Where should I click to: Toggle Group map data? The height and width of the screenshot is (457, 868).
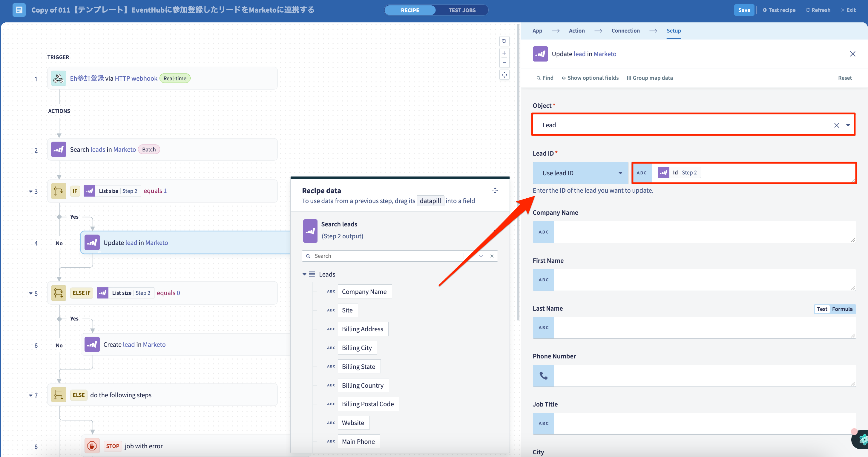point(649,78)
